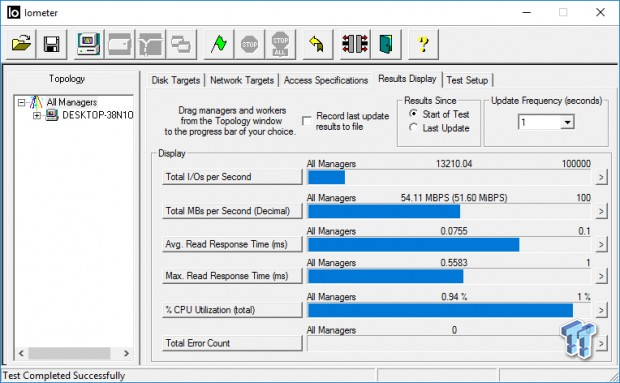This screenshot has height=383, width=620.
Task: Open Avg. Read Response Time details arrow
Action: [x=601, y=244]
